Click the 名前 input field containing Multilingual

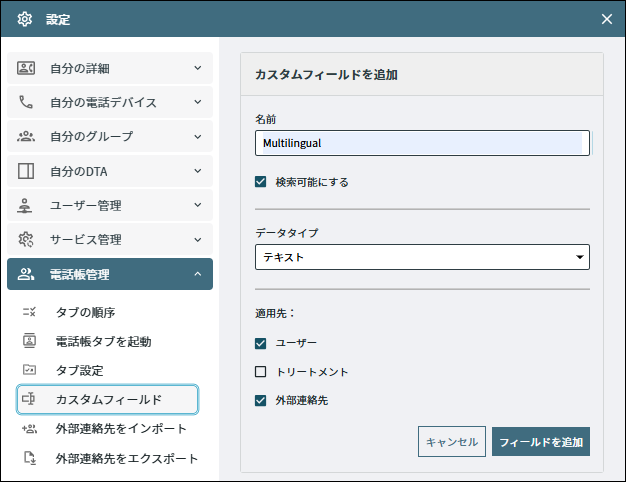tap(422, 143)
